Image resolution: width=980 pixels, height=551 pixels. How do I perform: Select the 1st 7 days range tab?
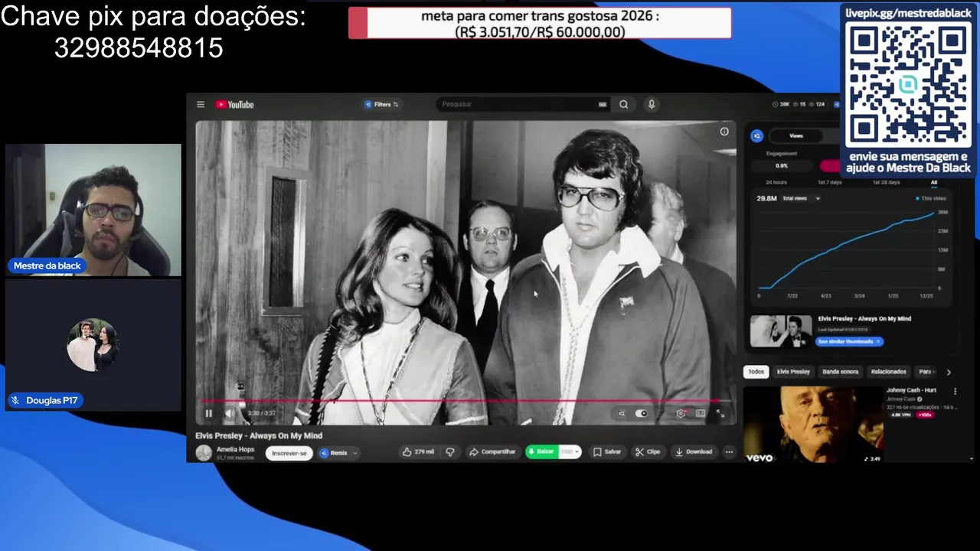point(829,182)
